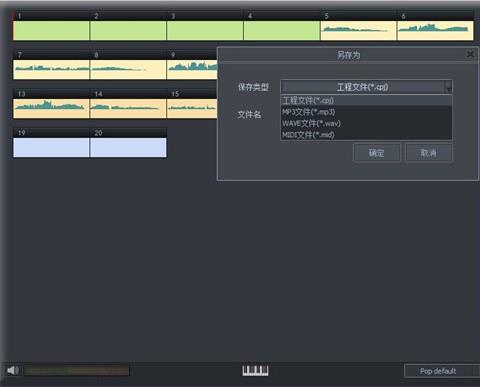Screen dimensions: 480x387
Task: Click the 取消 button
Action: point(429,153)
